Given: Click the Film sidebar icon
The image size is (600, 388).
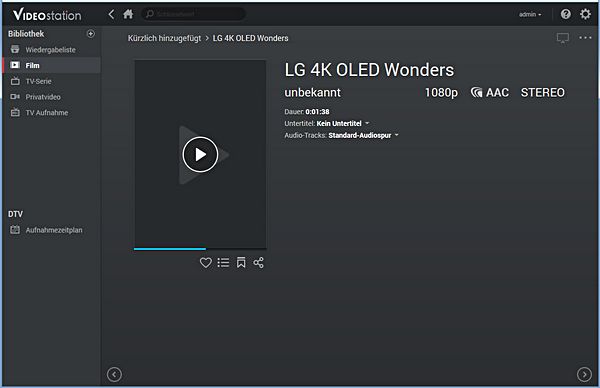Looking at the screenshot, I should (15, 65).
